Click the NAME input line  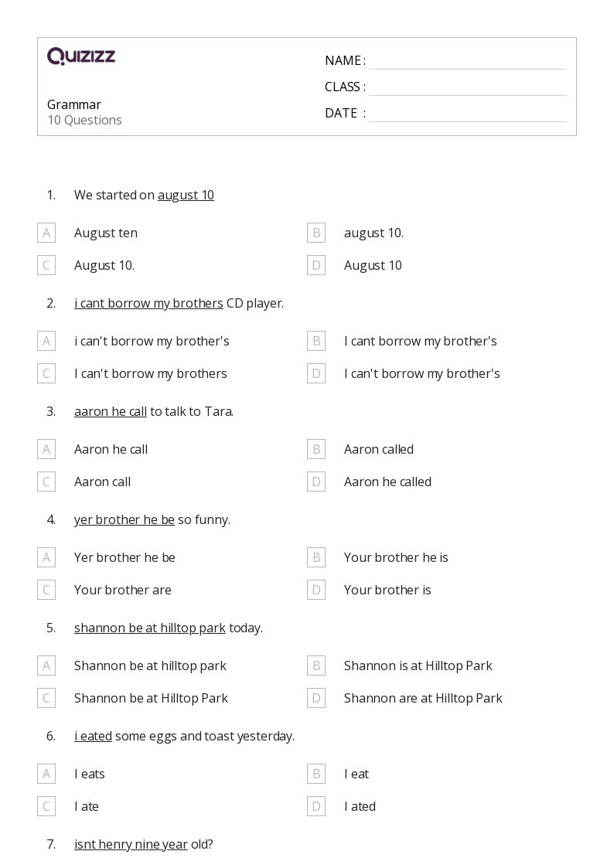click(468, 62)
